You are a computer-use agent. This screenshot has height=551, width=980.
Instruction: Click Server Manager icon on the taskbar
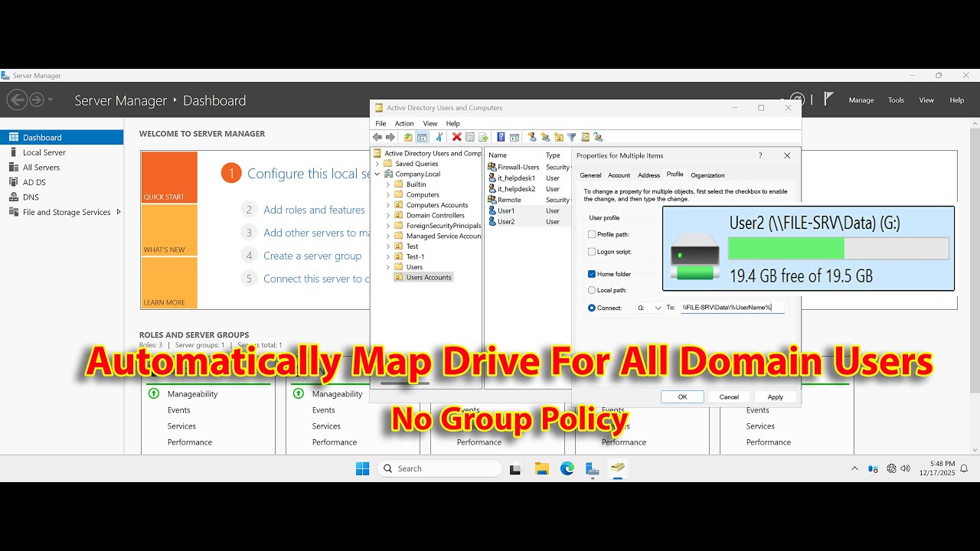pyautogui.click(x=592, y=468)
